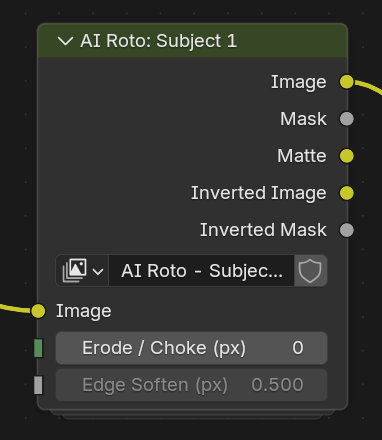Screen dimensions: 382x440
Task: Click the Inverted Mask output socket
Action: click(x=347, y=230)
